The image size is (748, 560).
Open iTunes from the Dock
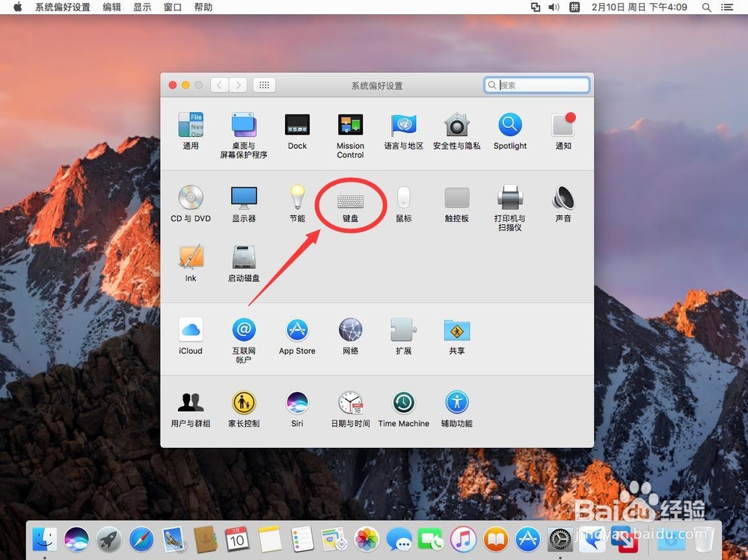[x=463, y=540]
